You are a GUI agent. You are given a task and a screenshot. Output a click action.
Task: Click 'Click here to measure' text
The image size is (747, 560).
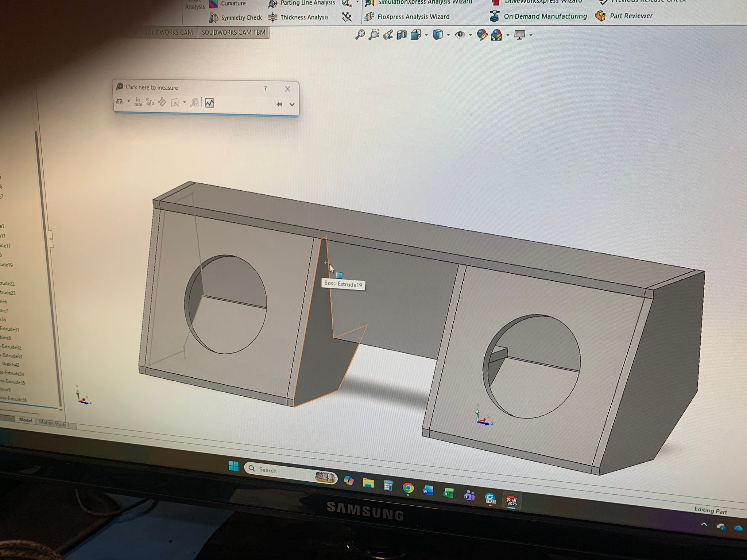[x=152, y=87]
